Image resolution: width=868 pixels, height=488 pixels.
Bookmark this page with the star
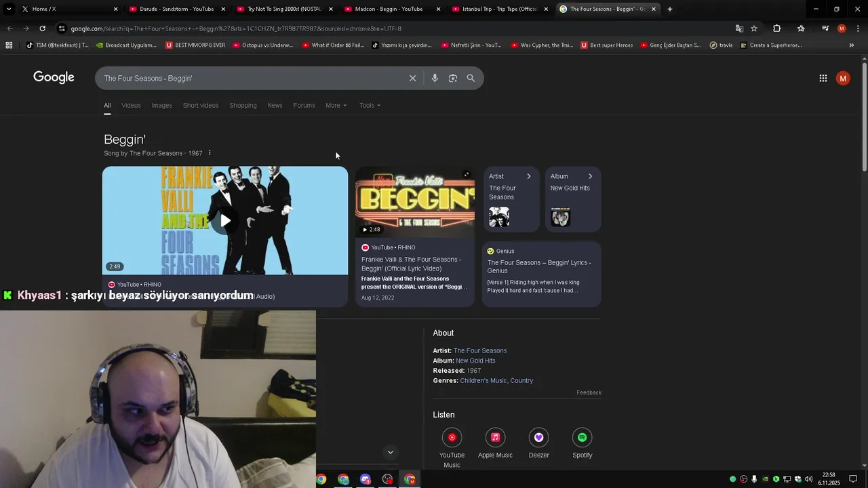pos(754,28)
